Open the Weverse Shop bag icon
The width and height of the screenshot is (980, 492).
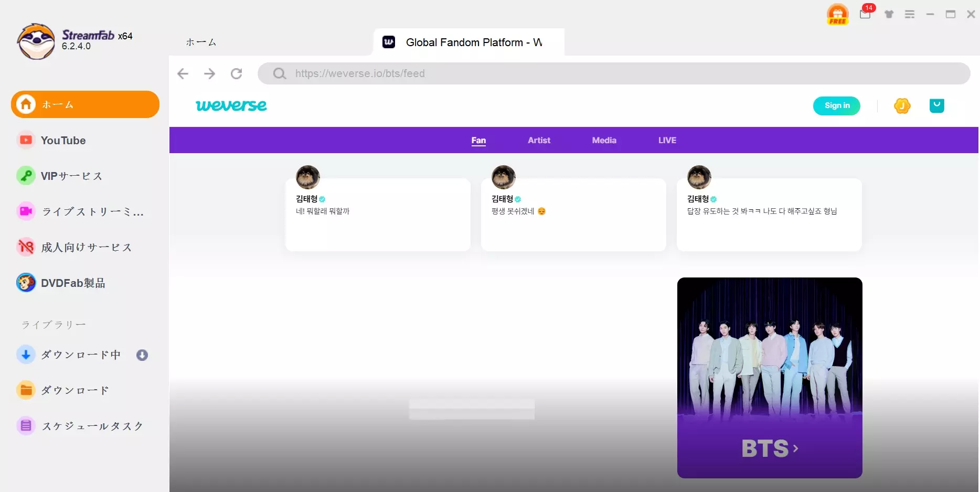click(x=936, y=106)
